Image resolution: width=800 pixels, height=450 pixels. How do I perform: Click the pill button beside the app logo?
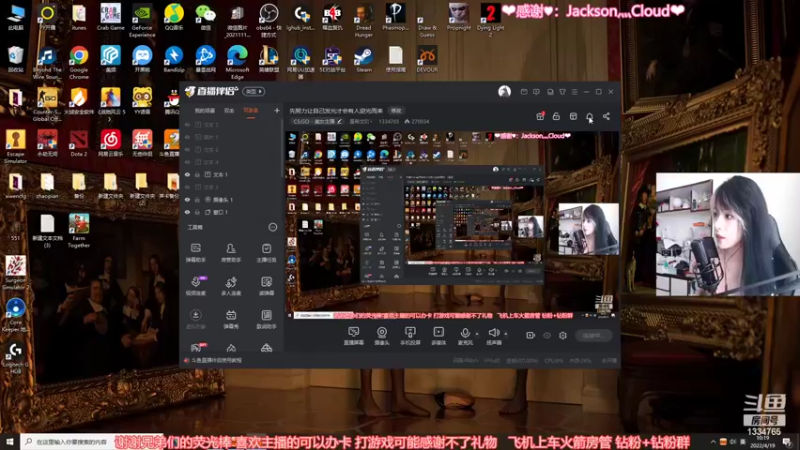click(x=254, y=91)
